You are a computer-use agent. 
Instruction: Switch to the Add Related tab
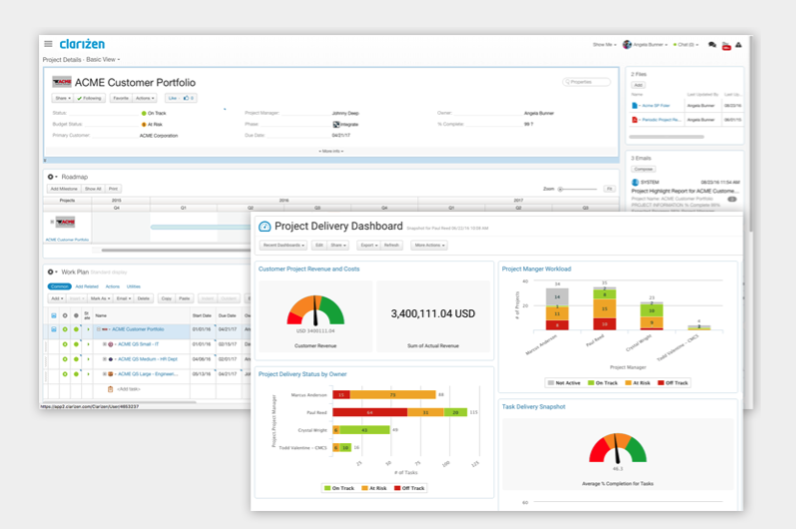coord(87,286)
